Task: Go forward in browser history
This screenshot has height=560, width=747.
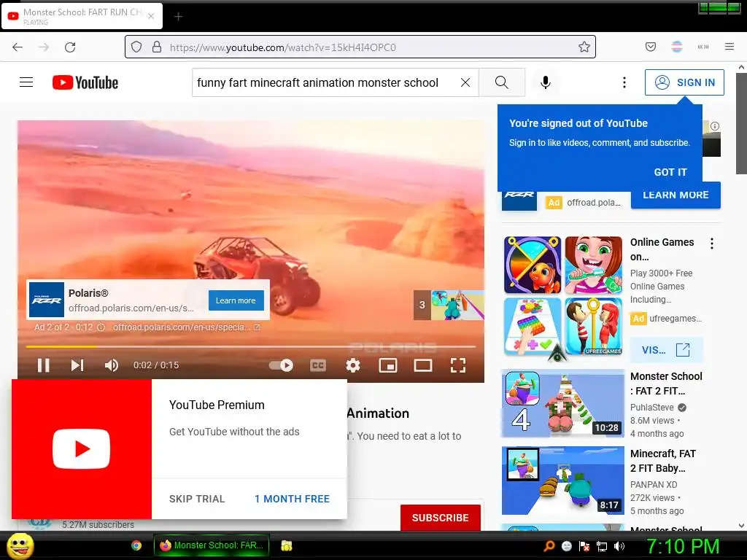Action: click(x=44, y=47)
